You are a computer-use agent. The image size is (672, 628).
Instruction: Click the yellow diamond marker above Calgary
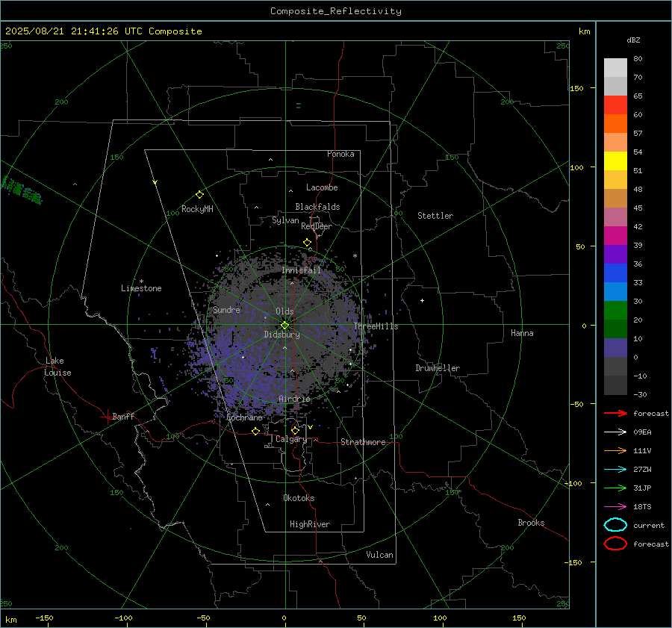point(295,430)
